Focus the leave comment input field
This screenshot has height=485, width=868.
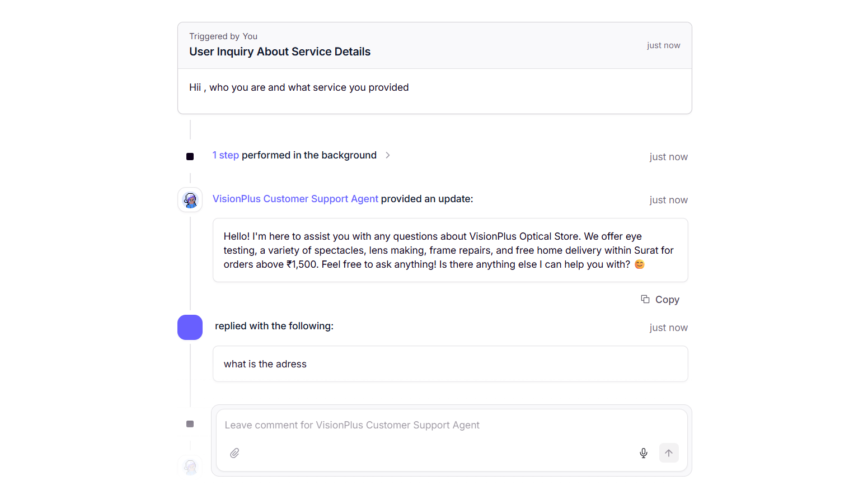click(451, 425)
